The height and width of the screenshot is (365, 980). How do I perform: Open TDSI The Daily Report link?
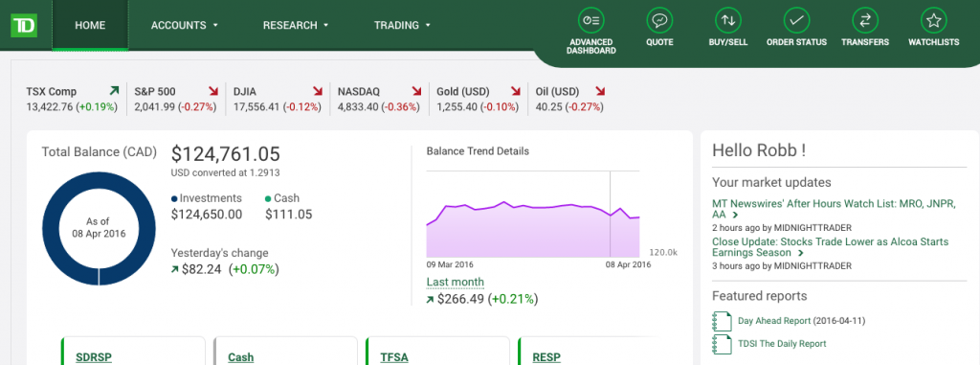tap(782, 344)
